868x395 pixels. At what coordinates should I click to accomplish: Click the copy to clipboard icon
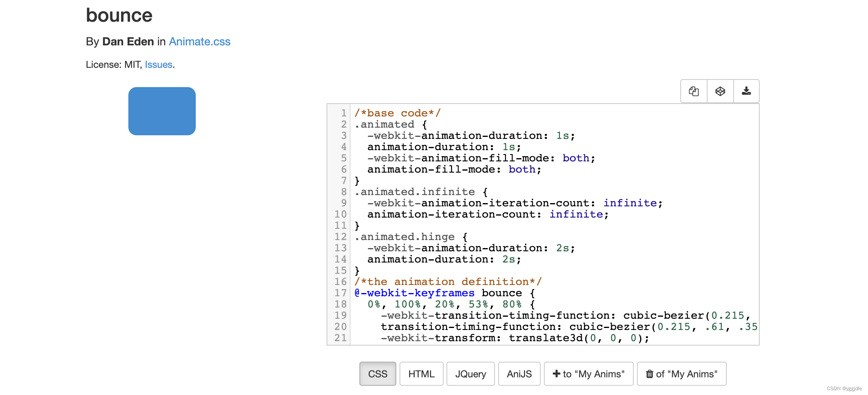(x=694, y=91)
